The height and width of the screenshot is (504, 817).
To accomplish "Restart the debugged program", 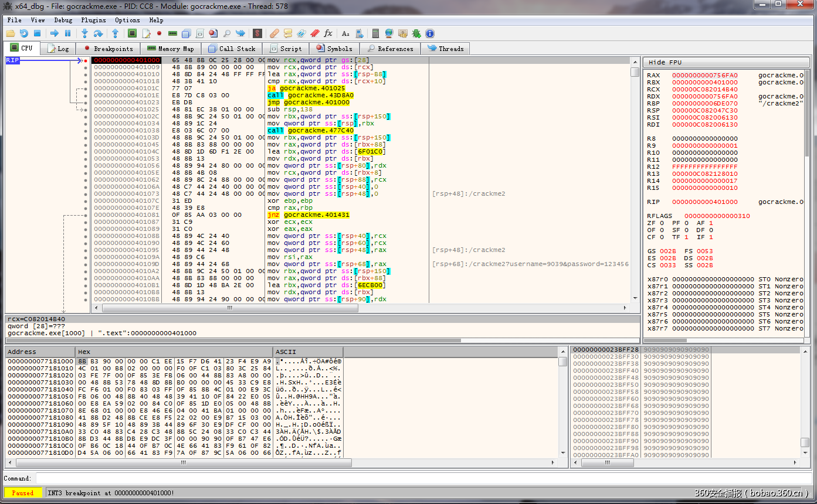I will tap(24, 33).
